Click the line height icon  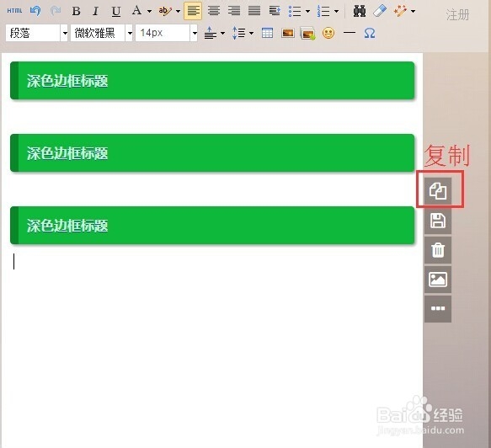coord(239,33)
